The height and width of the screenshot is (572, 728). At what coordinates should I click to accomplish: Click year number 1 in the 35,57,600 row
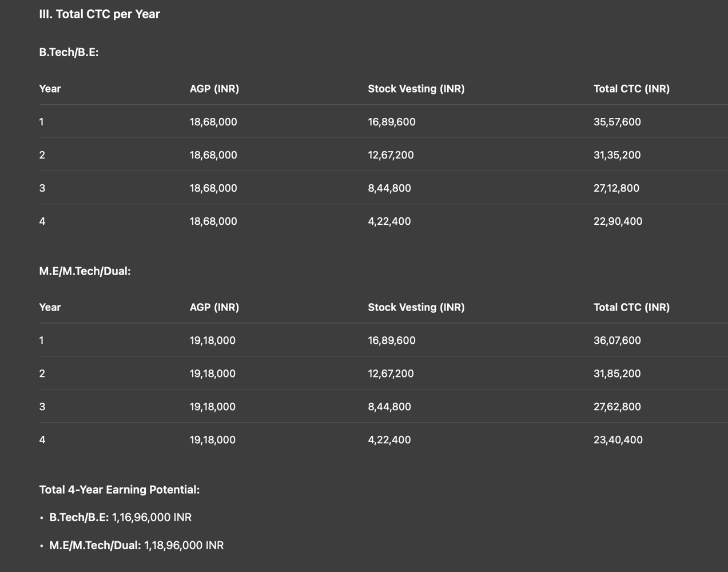pos(41,122)
